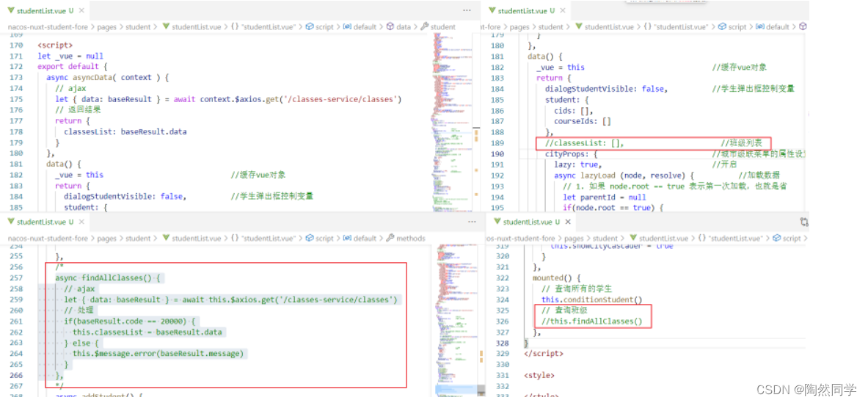Image resolution: width=868 pixels, height=403 pixels.
Task: Click wrench icon beside student in top-left breadcrumb
Action: [x=425, y=26]
